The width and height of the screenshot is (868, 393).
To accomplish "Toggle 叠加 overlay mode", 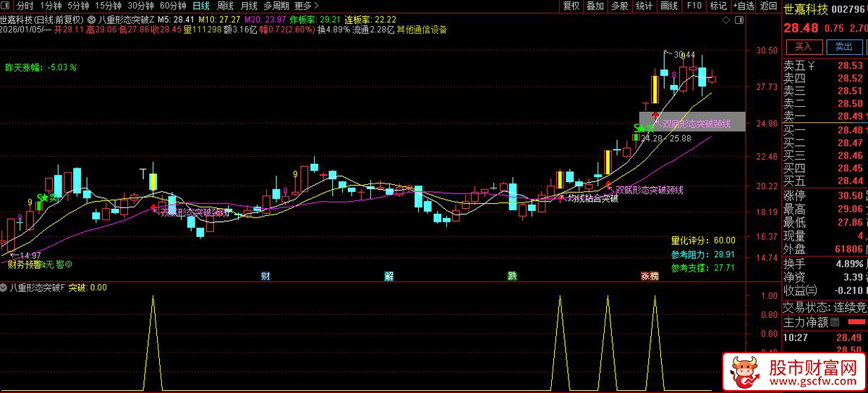I will point(595,6).
